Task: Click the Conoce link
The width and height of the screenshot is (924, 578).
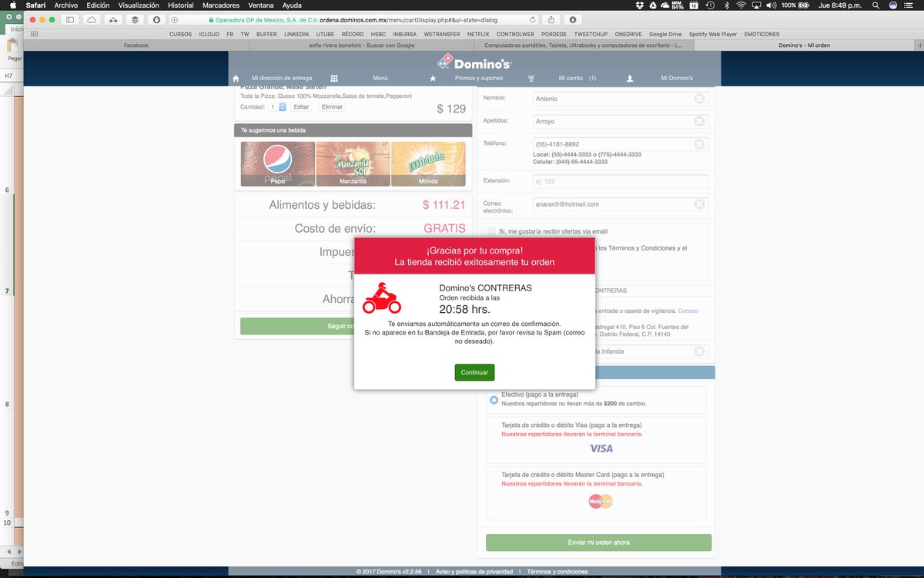Action: pyautogui.click(x=688, y=311)
